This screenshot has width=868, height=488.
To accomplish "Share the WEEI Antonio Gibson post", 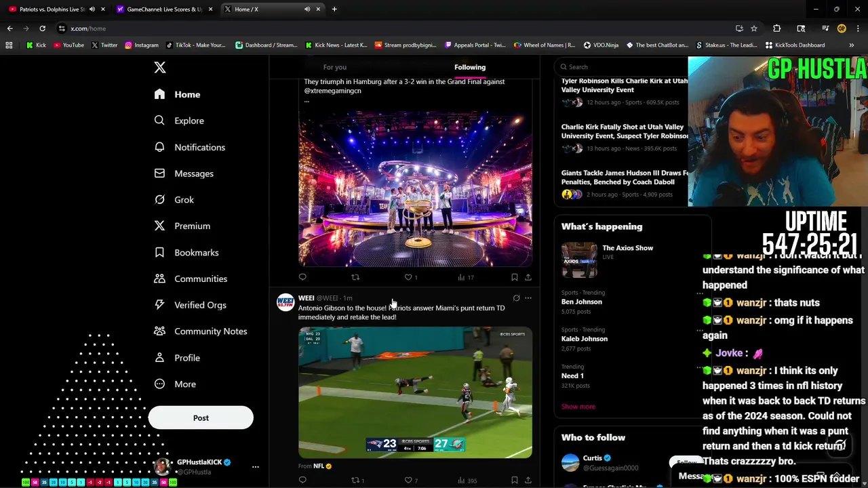I will pyautogui.click(x=528, y=480).
